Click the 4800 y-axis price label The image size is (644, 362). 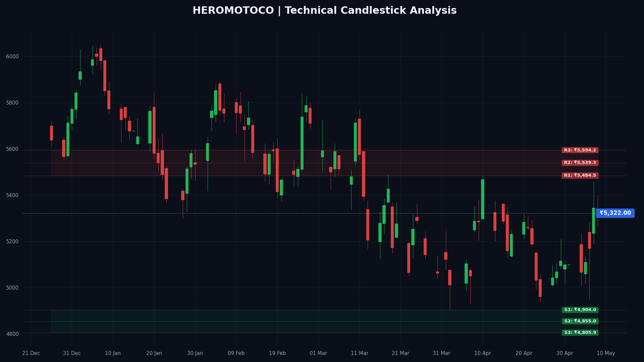tap(12, 334)
